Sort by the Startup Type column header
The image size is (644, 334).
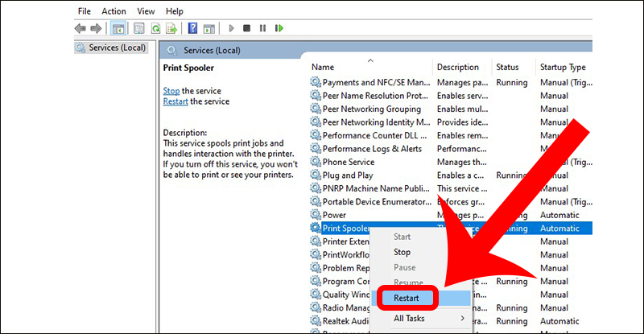pos(563,67)
